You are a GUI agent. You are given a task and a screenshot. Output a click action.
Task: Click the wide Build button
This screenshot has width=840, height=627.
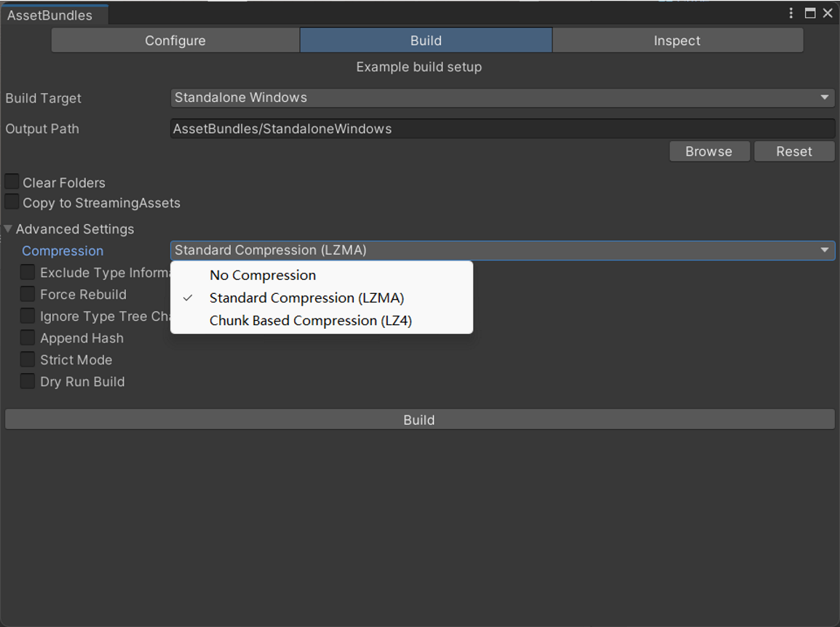[x=419, y=420]
